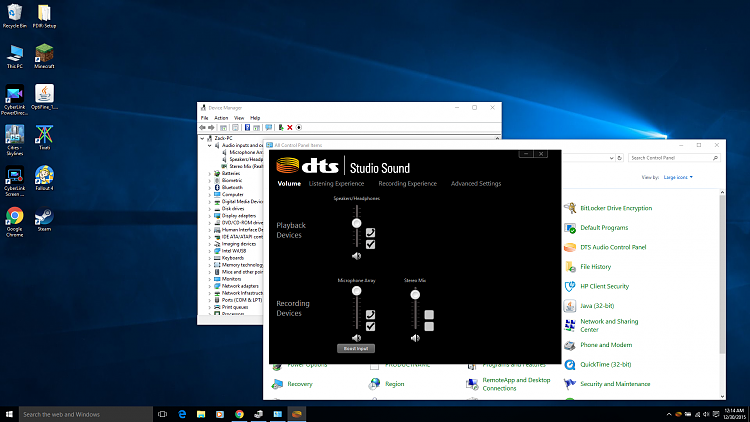Enable Stereo Mix lower empty checkbox
Viewport: 750px width, 422px height.
pos(429,326)
